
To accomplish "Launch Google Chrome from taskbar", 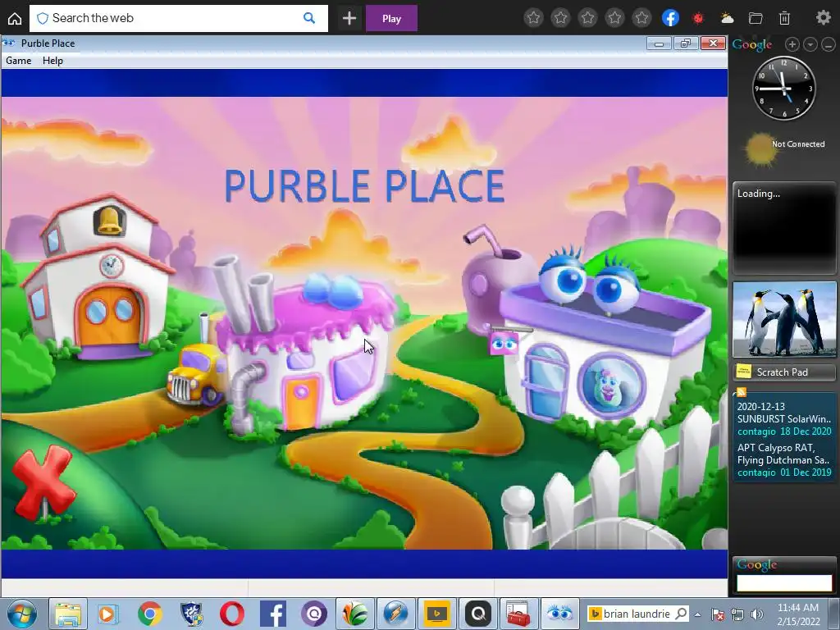I will click(x=149, y=614).
